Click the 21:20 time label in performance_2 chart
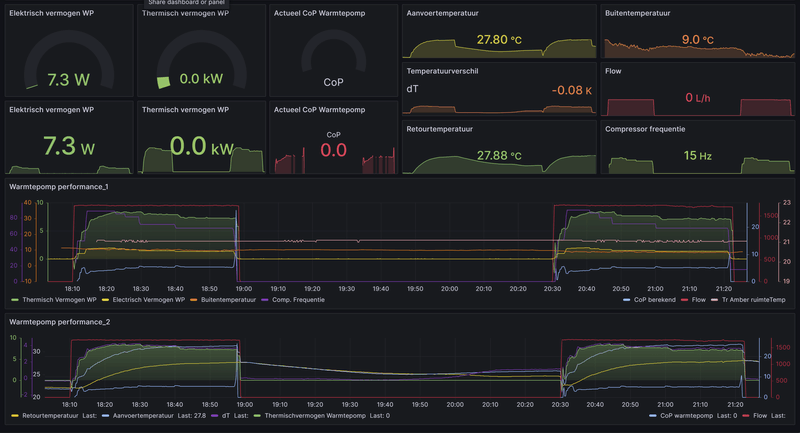Image resolution: width=800 pixels, height=433 pixels. [735, 404]
